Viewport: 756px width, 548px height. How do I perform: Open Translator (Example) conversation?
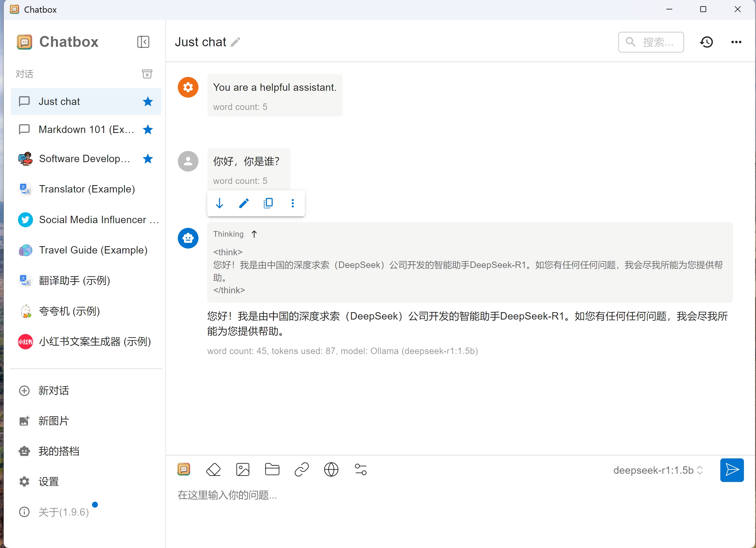[86, 189]
